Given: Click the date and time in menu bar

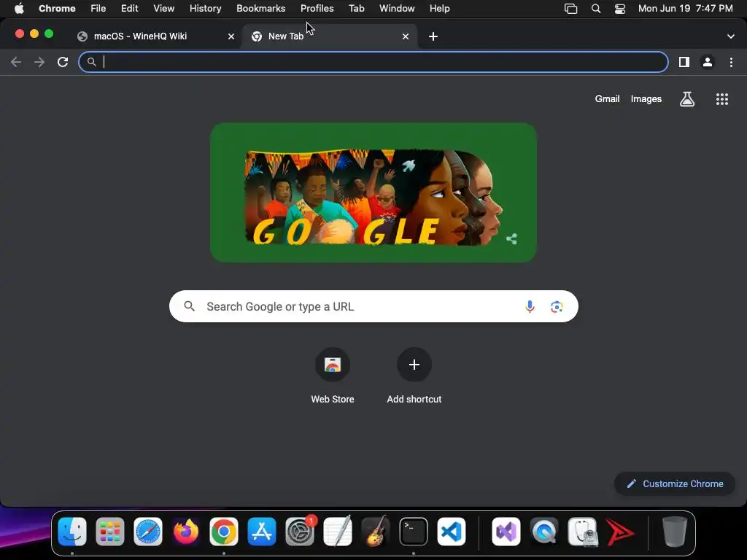Looking at the screenshot, I should click(685, 9).
